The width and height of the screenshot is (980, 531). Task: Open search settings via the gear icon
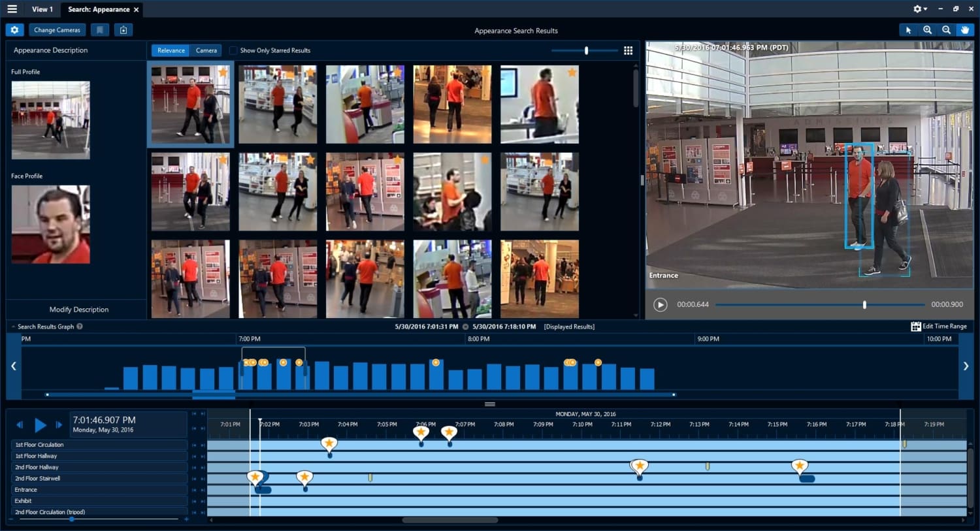[x=14, y=29]
